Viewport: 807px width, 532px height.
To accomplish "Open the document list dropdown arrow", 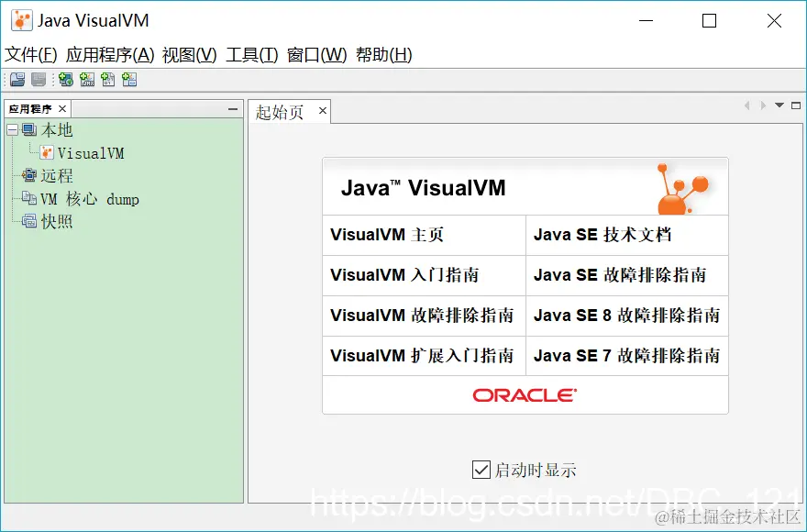I will click(x=779, y=105).
